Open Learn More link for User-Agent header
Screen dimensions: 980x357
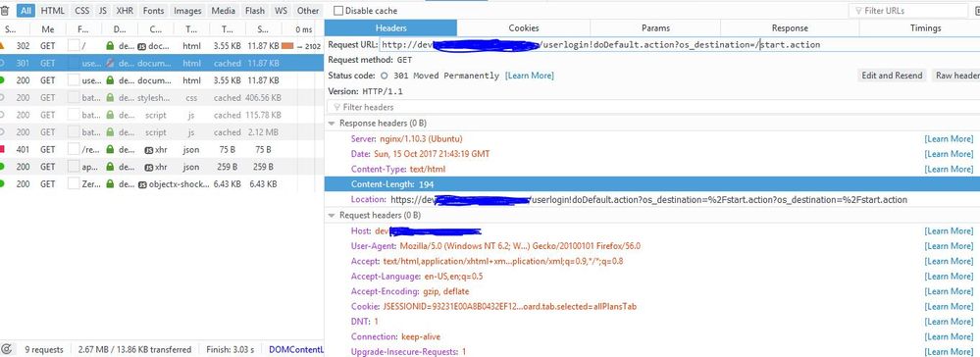[949, 246]
